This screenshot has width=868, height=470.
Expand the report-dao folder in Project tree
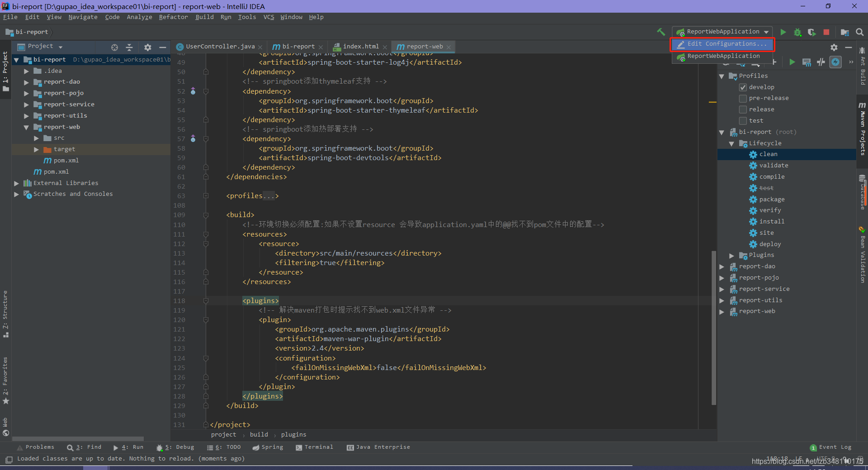click(26, 82)
